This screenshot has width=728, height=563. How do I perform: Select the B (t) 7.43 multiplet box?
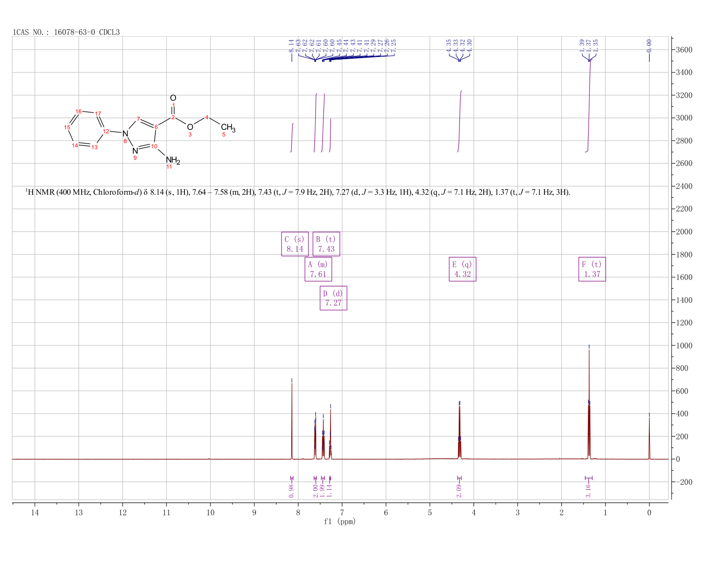326,244
